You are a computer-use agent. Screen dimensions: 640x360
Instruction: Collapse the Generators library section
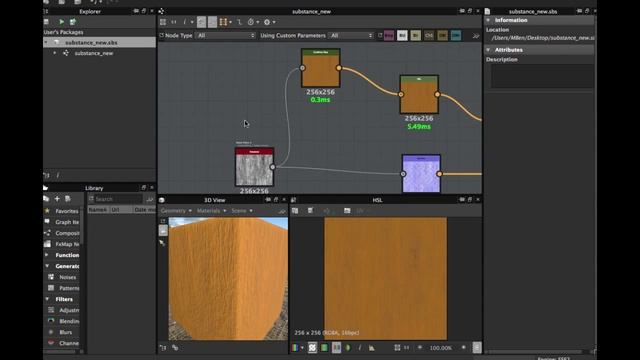click(x=47, y=266)
